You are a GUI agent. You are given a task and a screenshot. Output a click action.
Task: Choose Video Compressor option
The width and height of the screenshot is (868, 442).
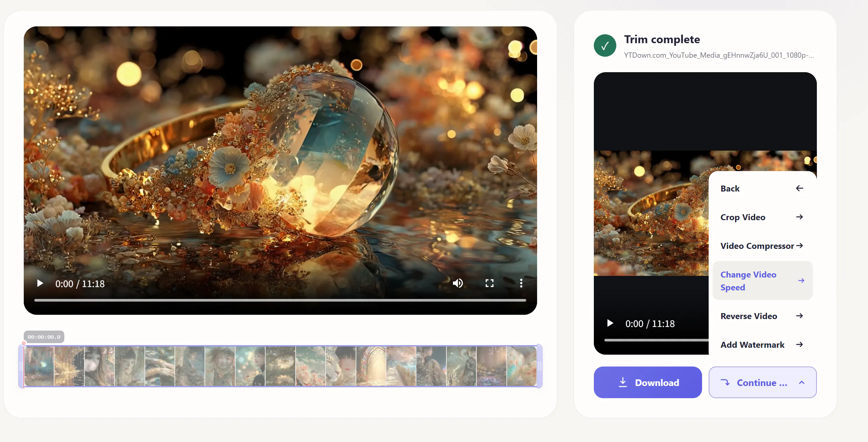[762, 246]
